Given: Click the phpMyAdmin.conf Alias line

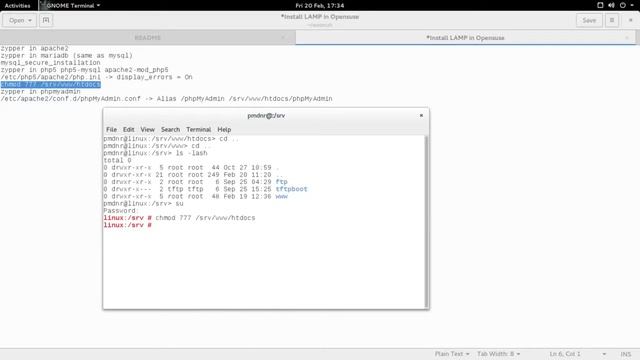Looking at the screenshot, I should 167,99.
